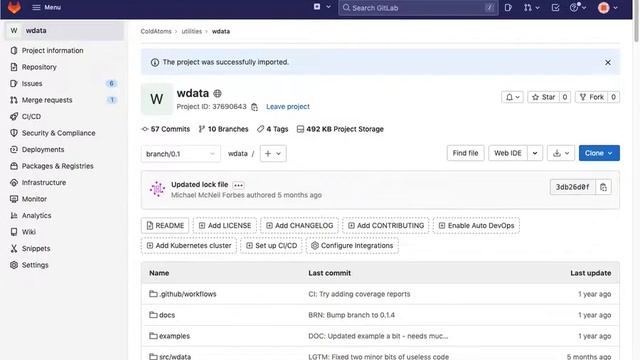Open Web IDE
This screenshot has height=360, width=640.
click(x=508, y=153)
